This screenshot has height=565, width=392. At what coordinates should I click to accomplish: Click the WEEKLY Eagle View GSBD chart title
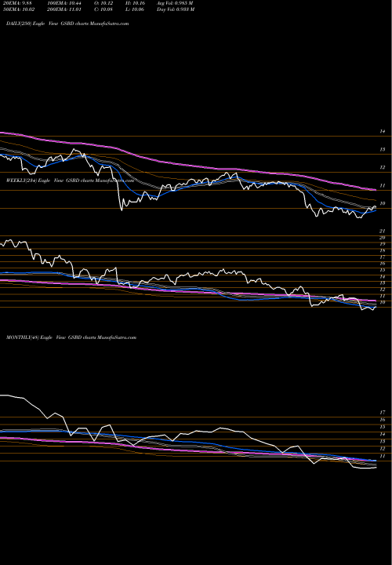click(70, 180)
